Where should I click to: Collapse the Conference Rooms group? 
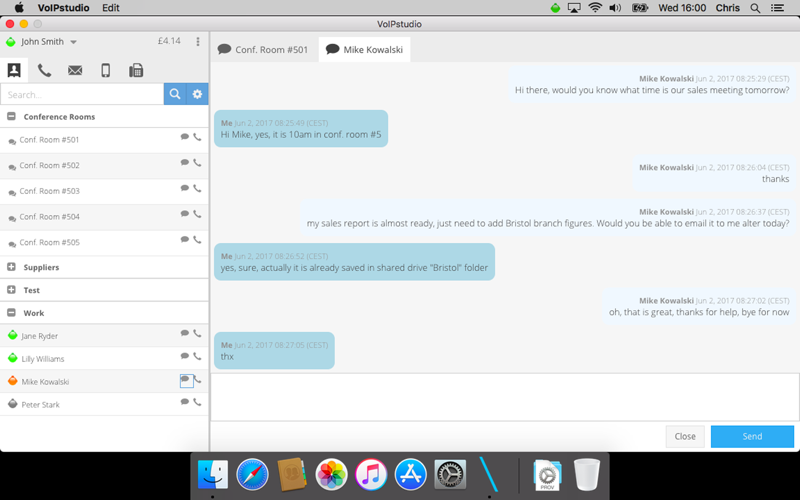(x=11, y=116)
